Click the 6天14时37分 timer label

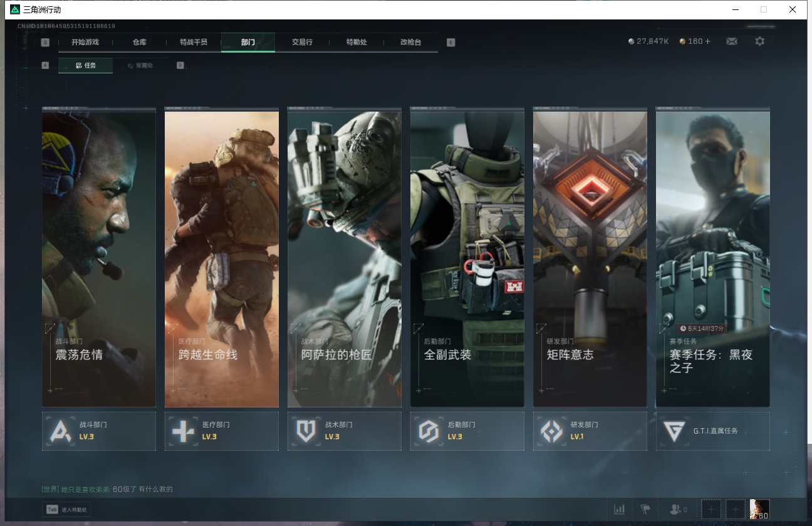pos(702,328)
